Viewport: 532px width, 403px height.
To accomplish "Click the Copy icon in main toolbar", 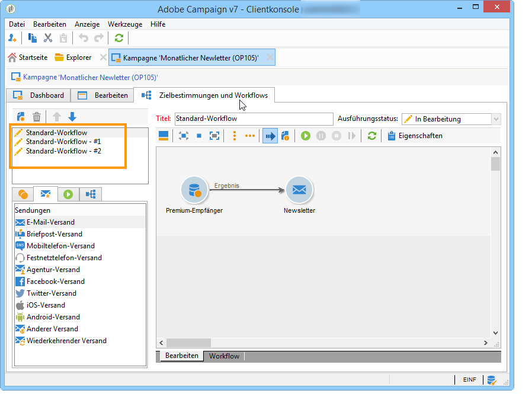I will point(33,38).
